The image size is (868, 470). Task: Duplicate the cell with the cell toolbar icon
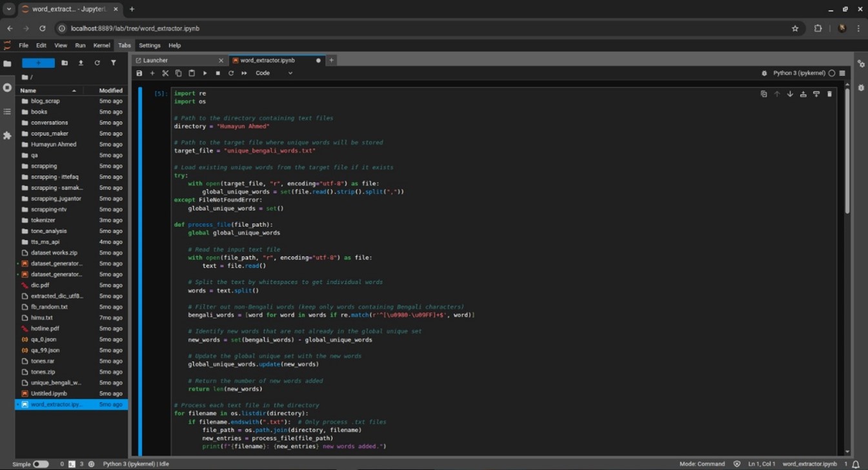[x=763, y=94]
